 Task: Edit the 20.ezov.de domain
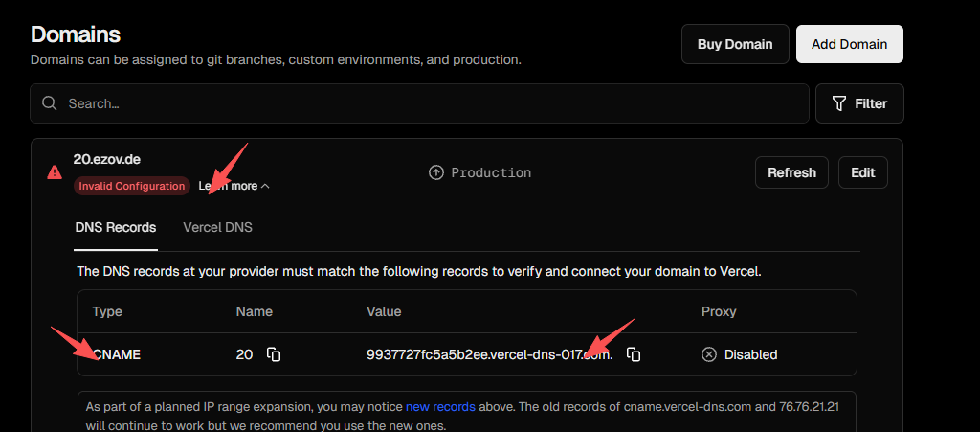tap(862, 172)
